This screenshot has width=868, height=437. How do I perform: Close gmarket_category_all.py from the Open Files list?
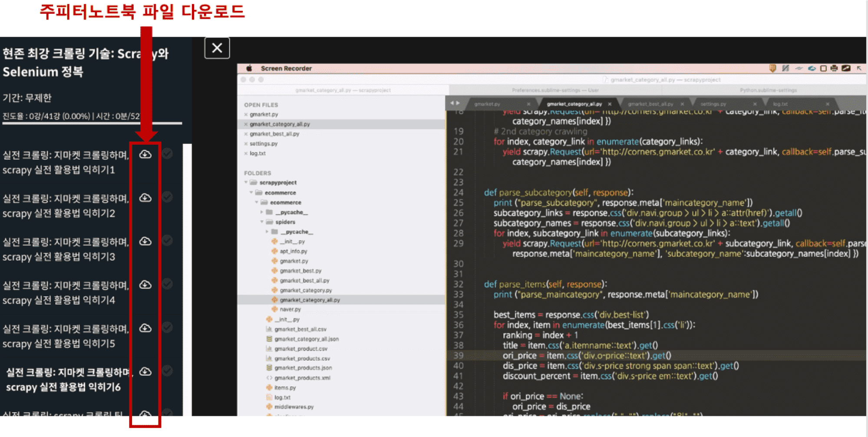click(246, 124)
